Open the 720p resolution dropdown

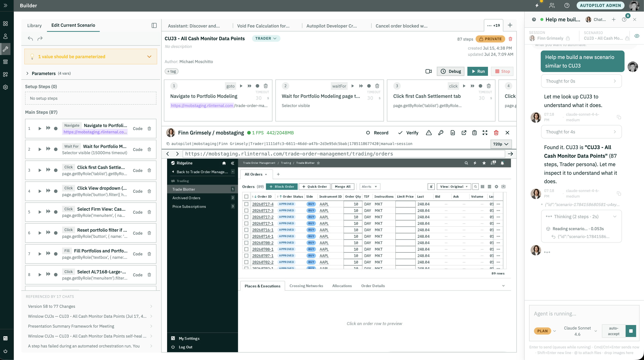[x=501, y=144]
